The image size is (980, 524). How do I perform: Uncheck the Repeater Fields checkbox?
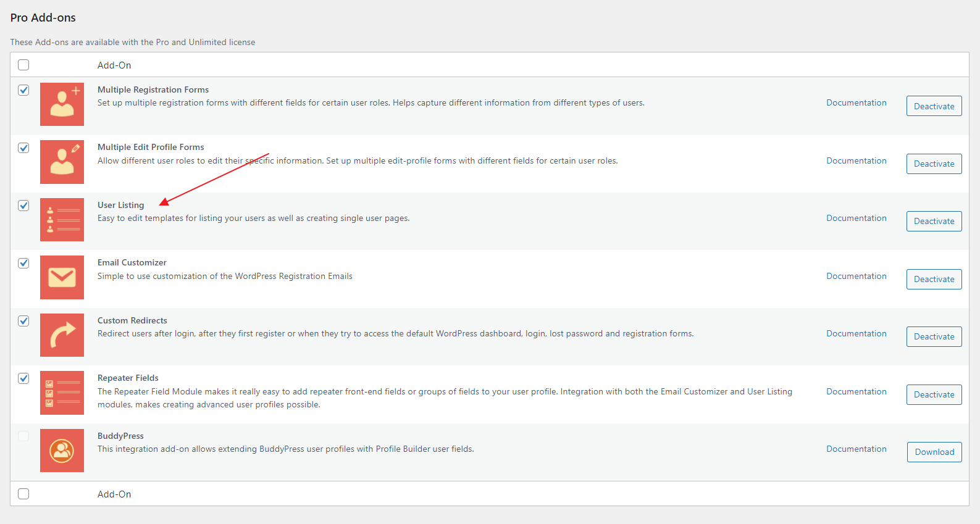point(23,378)
